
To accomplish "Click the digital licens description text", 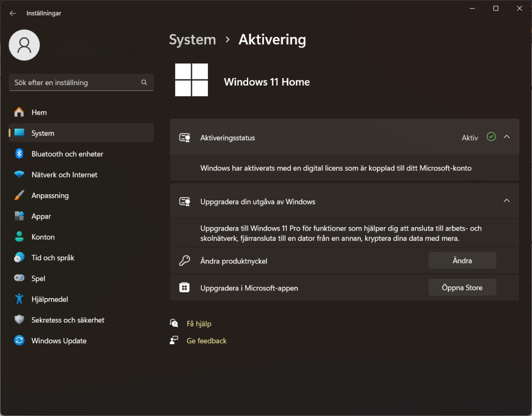I will coord(336,168).
